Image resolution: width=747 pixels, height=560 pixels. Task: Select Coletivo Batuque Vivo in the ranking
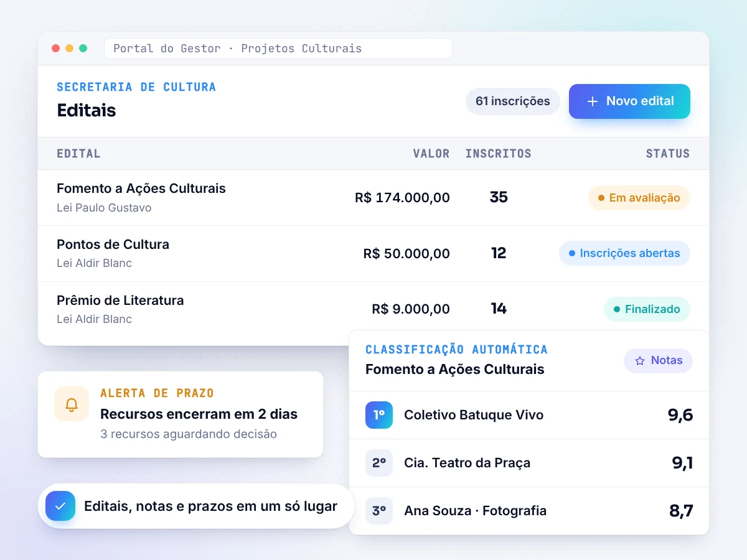(x=474, y=415)
